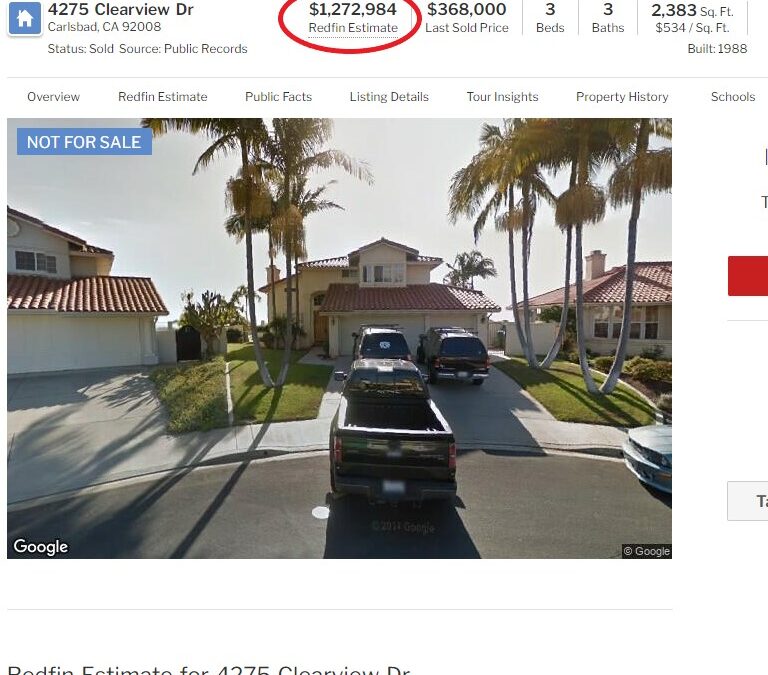This screenshot has width=768, height=675.
Task: Open the Overview tab
Action: (53, 97)
